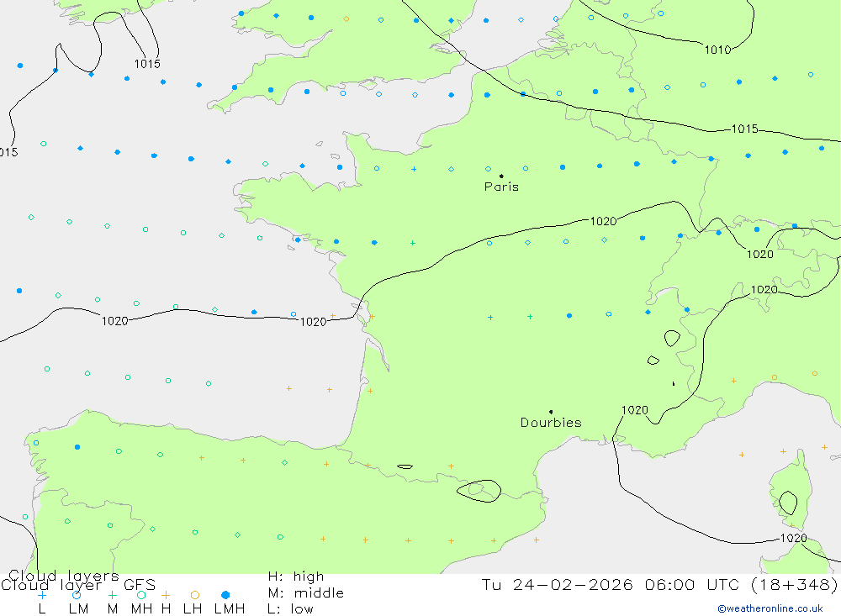Click the weatheronline.co.uk copyright link

tap(770, 608)
